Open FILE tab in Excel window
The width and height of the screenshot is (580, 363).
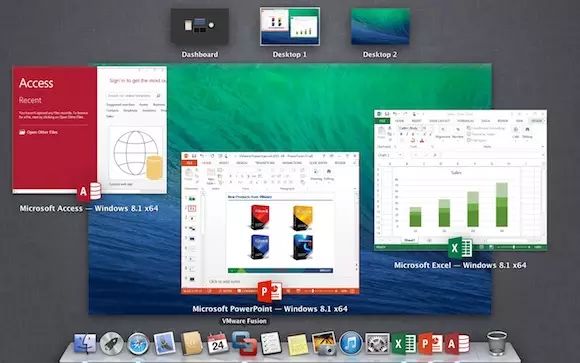(x=382, y=121)
